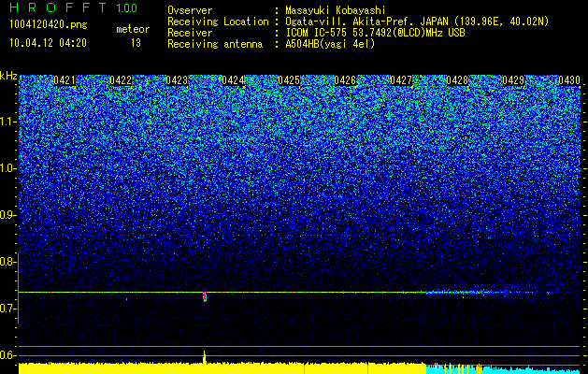Viewport: 588px width, 374px height.
Task: Click the HROFFT program title text
Action: coord(58,7)
